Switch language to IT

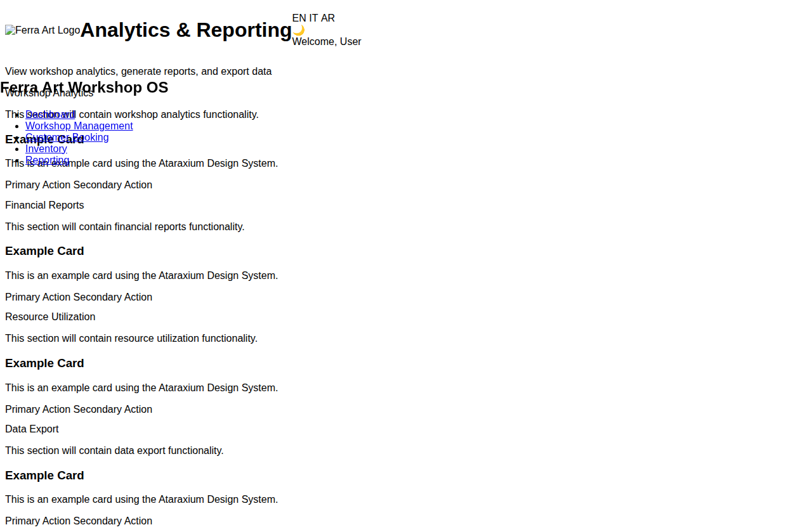313,18
